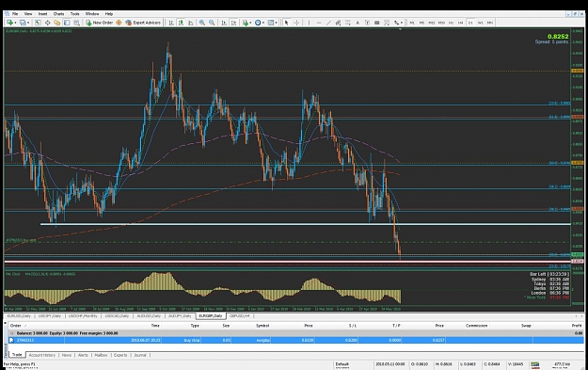Expand the Templates dropdown arrow
The height and width of the screenshot is (370, 588).
(276, 23)
